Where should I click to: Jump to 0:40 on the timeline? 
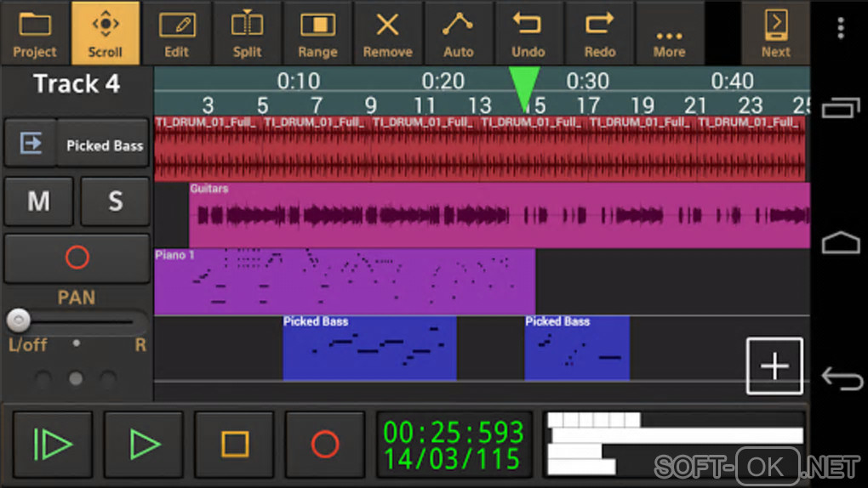click(733, 81)
